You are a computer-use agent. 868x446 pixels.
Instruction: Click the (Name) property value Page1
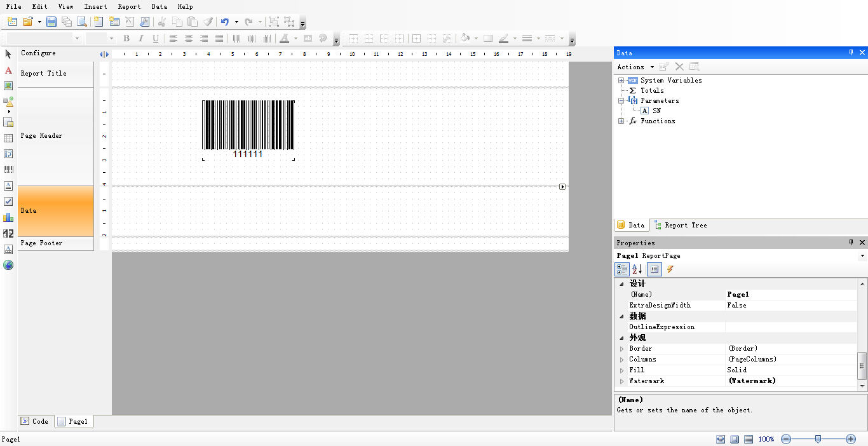pos(791,294)
